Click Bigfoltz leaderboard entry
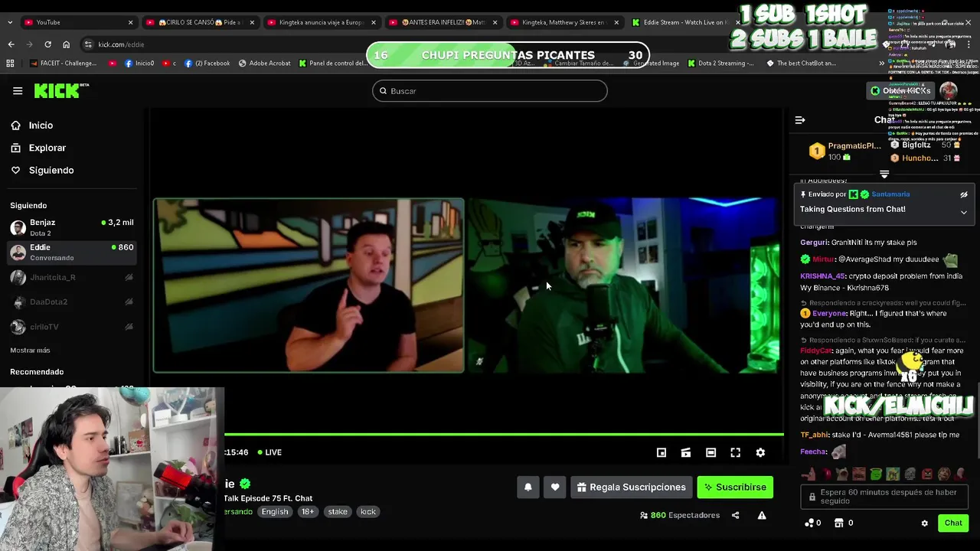The width and height of the screenshot is (980, 551). point(926,145)
